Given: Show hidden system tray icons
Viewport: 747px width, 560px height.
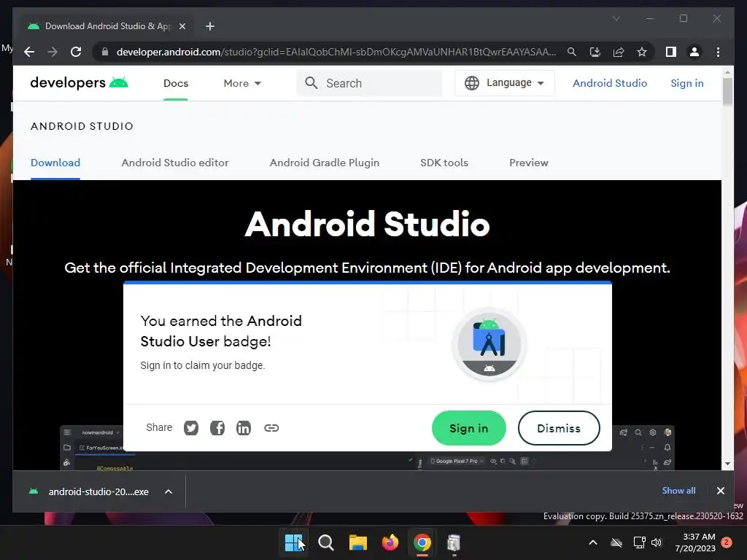Looking at the screenshot, I should [593, 542].
